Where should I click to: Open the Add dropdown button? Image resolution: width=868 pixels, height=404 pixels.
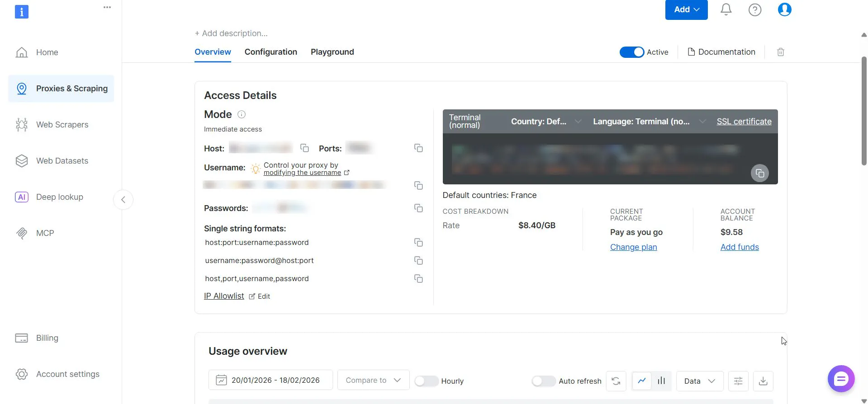tap(686, 9)
